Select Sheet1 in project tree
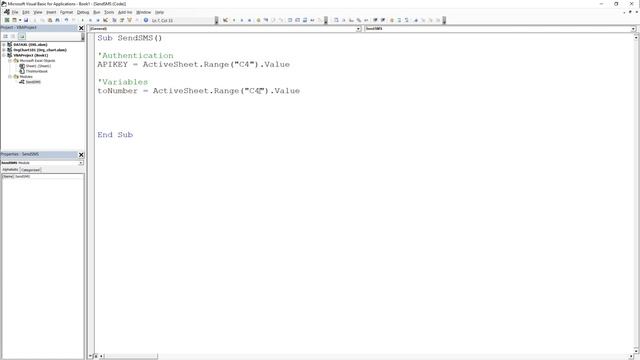Screen dimensions: 640x360 pos(38,66)
